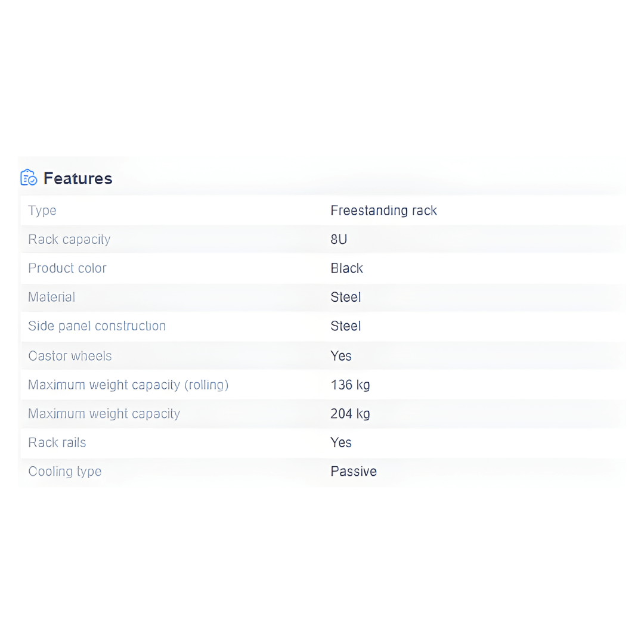This screenshot has height=644, width=644.
Task: Click the 136 kg value
Action: (350, 385)
